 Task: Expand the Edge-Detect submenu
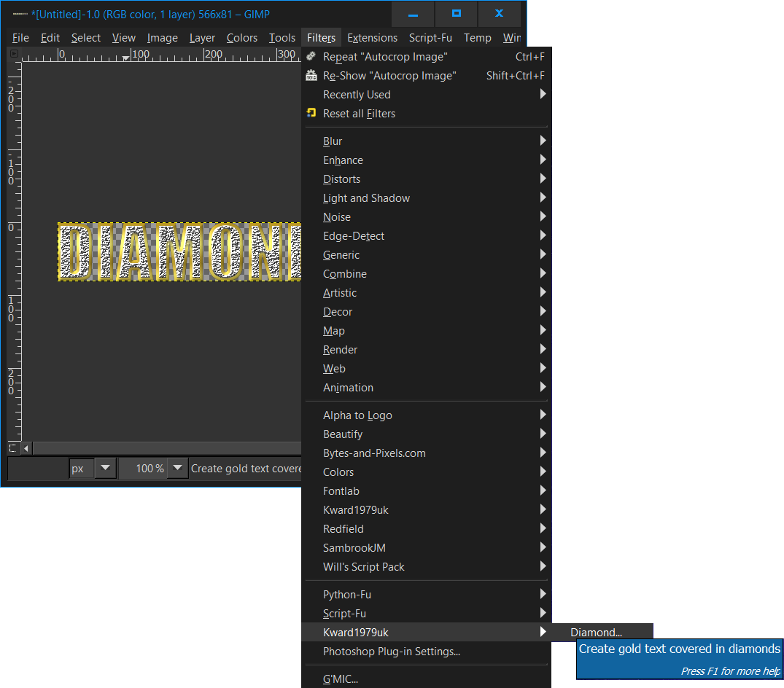pyautogui.click(x=426, y=236)
